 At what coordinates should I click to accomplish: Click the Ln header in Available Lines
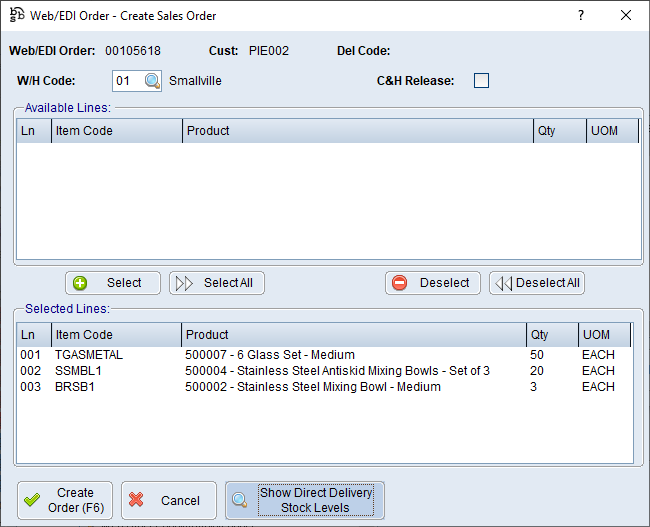tap(33, 131)
